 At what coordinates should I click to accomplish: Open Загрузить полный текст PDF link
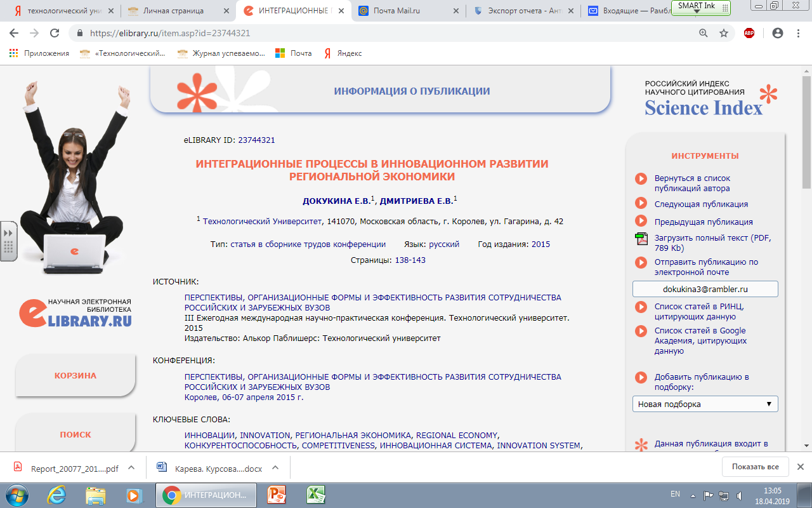pos(714,243)
